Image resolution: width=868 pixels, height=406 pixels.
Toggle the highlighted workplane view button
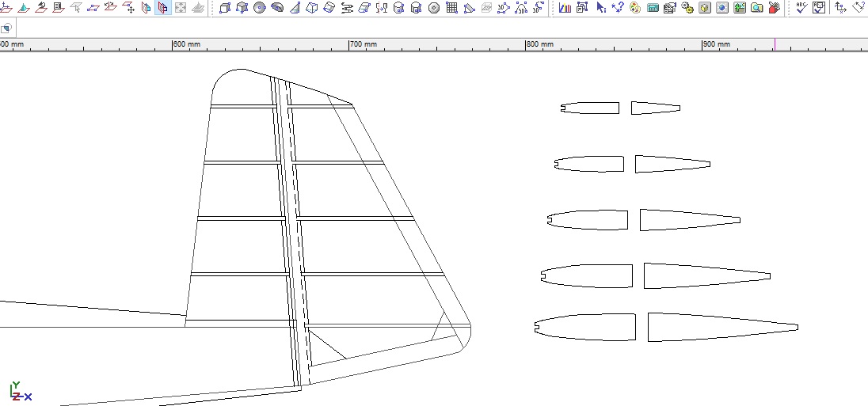[162, 8]
